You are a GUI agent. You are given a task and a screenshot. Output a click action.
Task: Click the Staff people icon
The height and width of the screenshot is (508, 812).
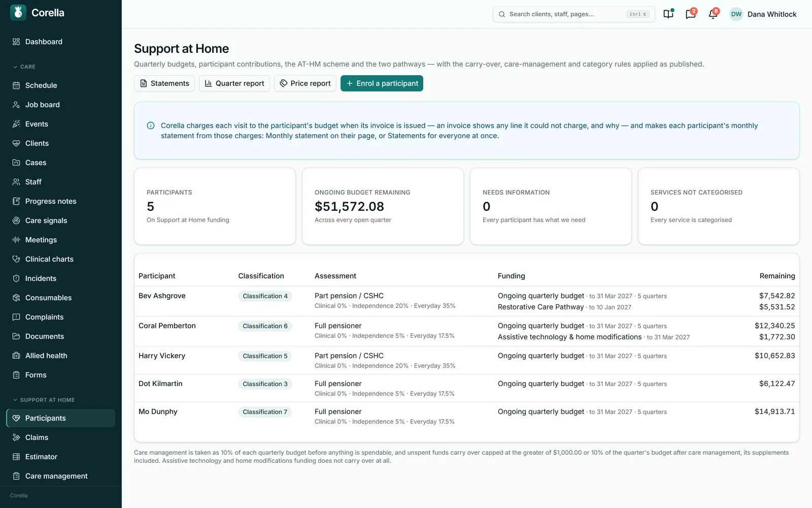tap(16, 182)
